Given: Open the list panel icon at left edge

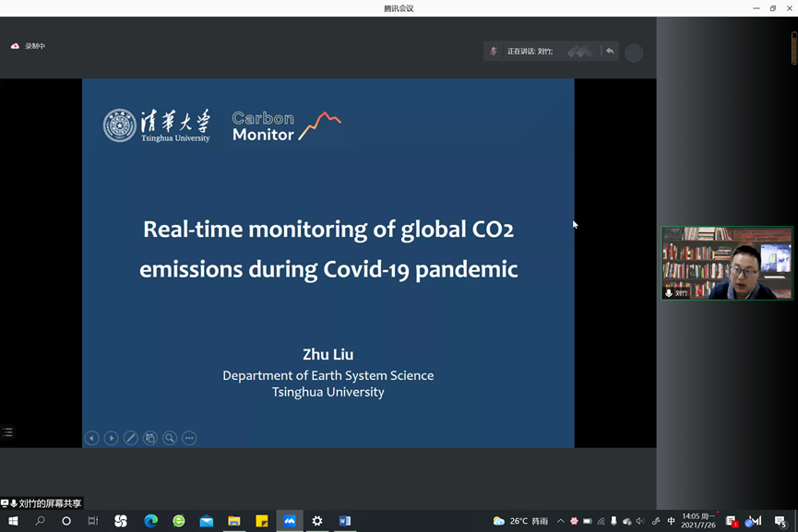Looking at the screenshot, I should pos(7,432).
